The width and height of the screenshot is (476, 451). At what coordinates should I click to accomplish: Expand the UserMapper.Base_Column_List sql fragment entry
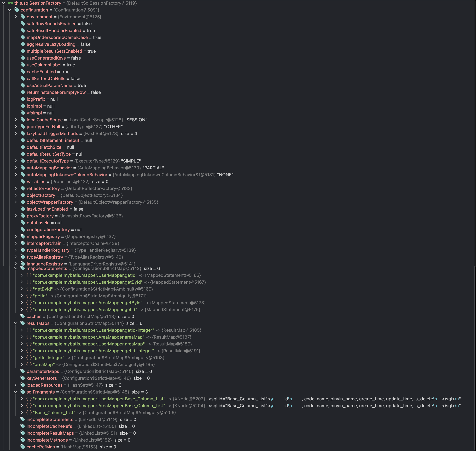22,399
